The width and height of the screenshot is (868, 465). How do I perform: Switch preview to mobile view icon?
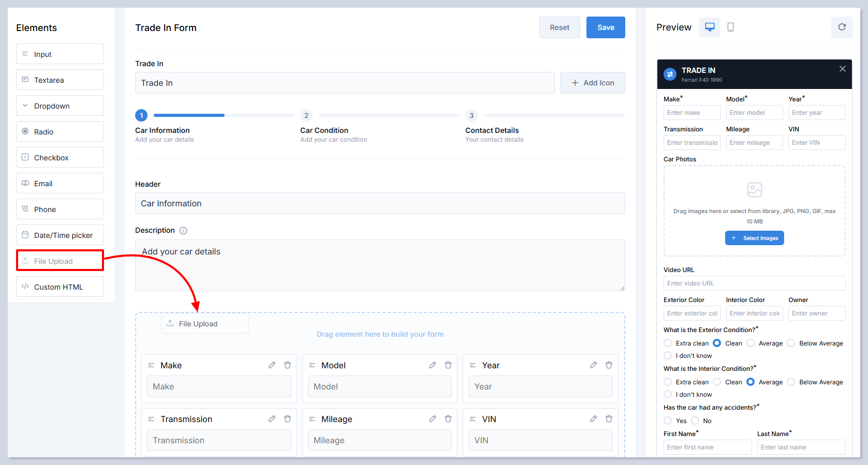click(x=730, y=27)
